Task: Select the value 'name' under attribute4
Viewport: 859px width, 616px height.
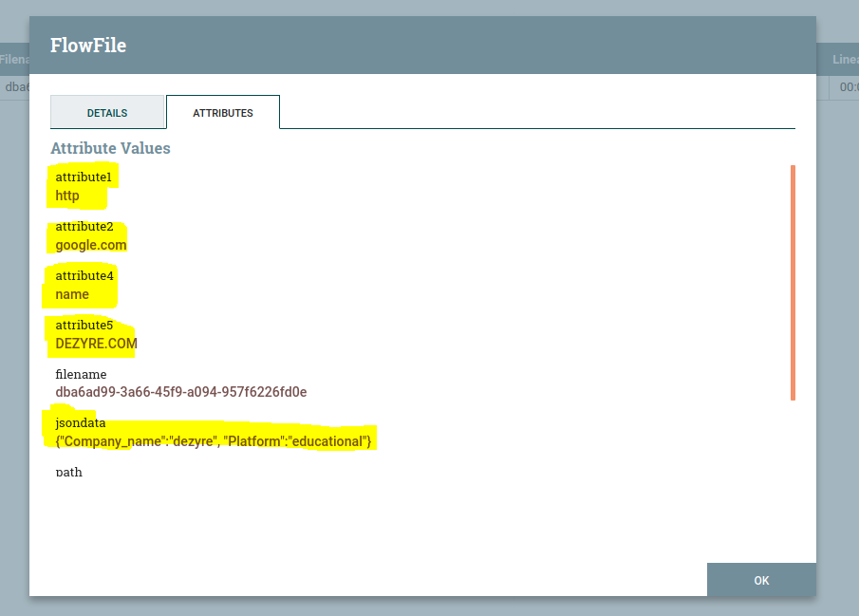Action: coord(72,294)
